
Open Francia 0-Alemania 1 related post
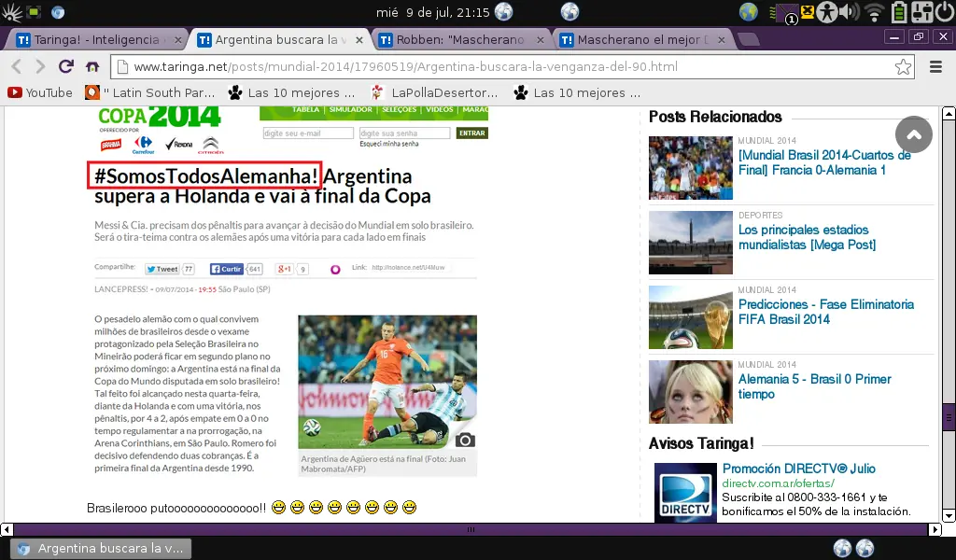824,162
